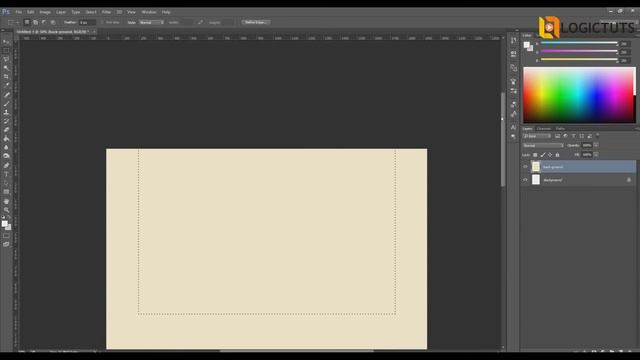Select the Blur tool
This screenshot has width=640, height=360.
pos(6,147)
